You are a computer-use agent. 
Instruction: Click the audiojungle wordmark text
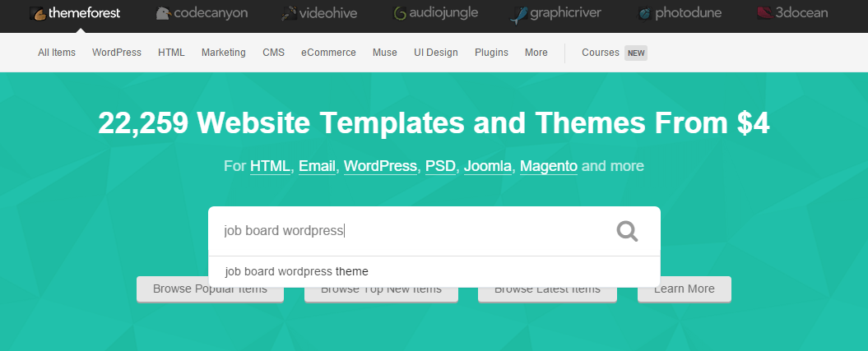click(443, 13)
